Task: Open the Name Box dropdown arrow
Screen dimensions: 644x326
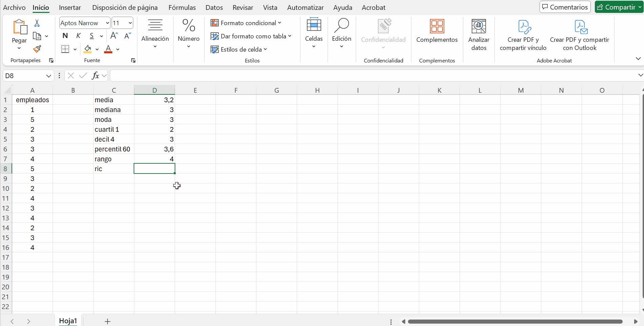Action: [x=48, y=76]
